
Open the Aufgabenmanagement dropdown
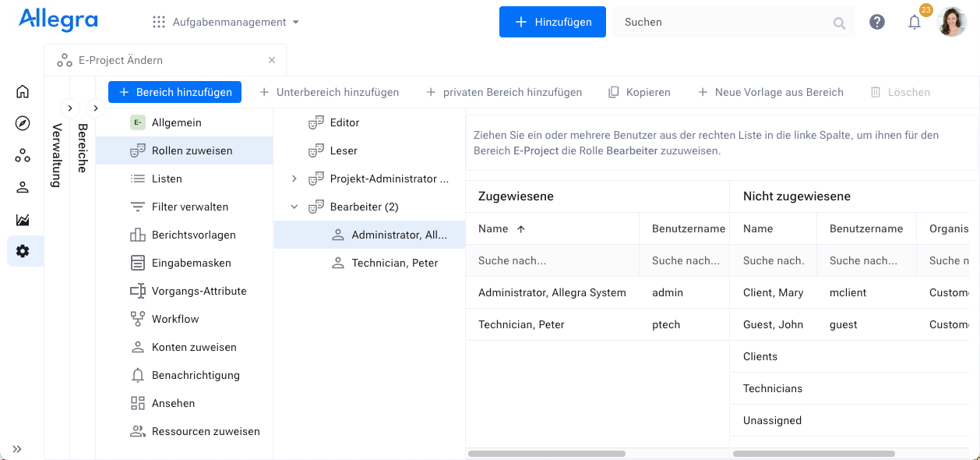(x=226, y=23)
